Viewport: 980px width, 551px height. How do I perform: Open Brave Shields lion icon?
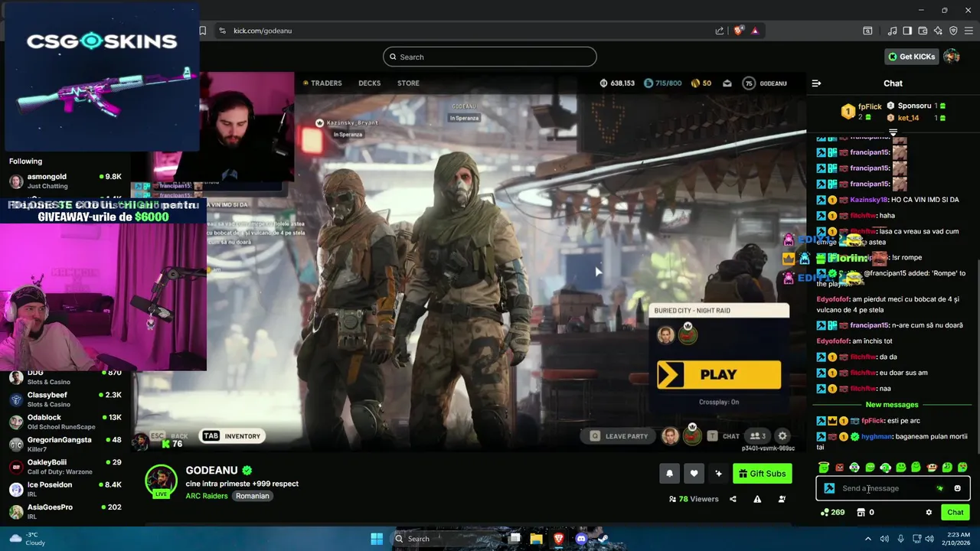click(738, 31)
